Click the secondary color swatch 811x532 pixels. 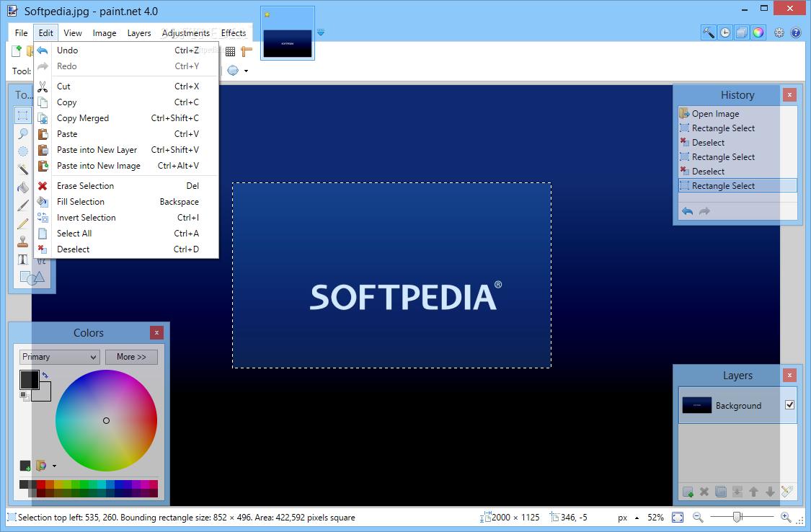pyautogui.click(x=45, y=395)
